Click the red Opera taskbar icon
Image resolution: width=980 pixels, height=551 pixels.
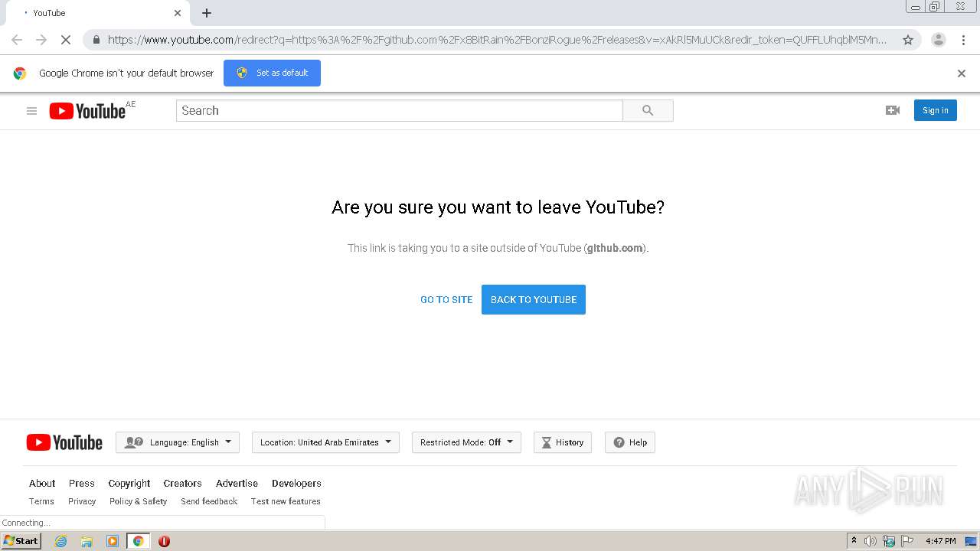pos(164,541)
